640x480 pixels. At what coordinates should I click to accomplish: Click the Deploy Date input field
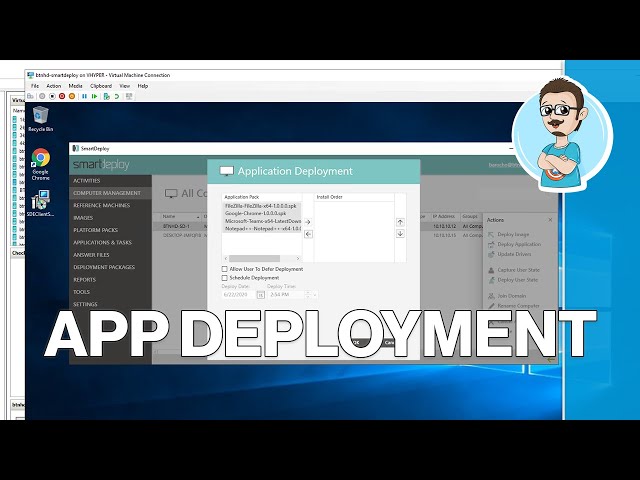[239, 295]
